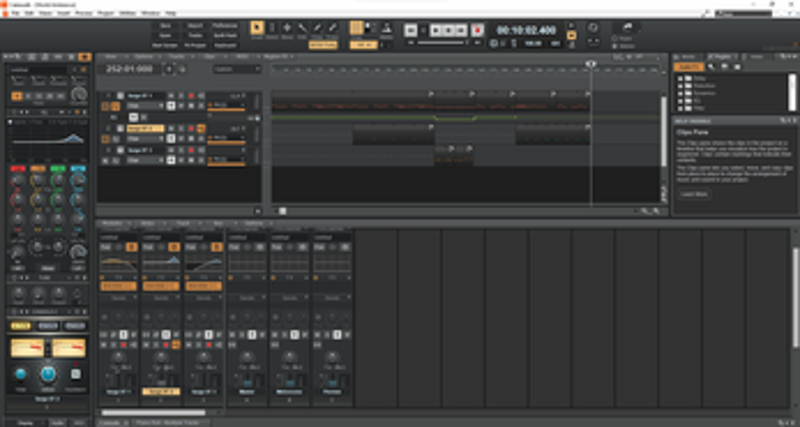This screenshot has height=427, width=800.
Task: Click the Now time marker on timeline ruler
Action: tap(591, 64)
